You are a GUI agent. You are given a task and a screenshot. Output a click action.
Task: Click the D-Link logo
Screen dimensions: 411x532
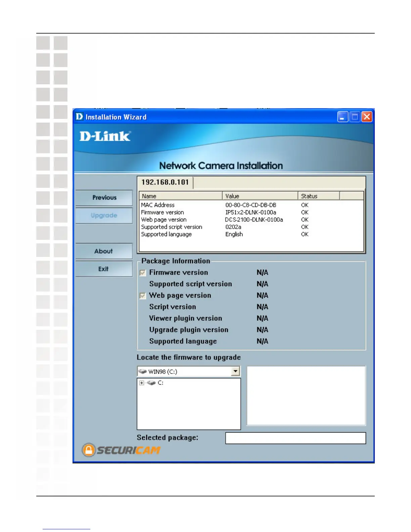[105, 136]
